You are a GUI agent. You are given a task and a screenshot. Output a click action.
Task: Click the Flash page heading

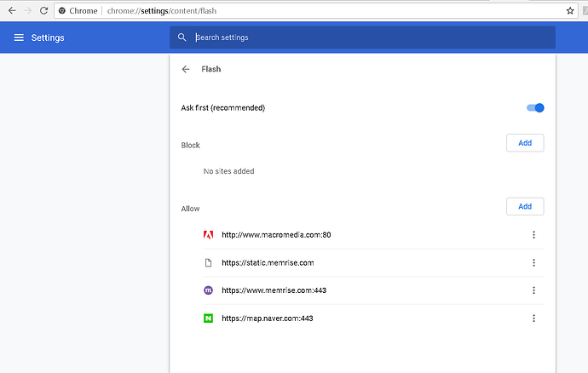coord(211,69)
